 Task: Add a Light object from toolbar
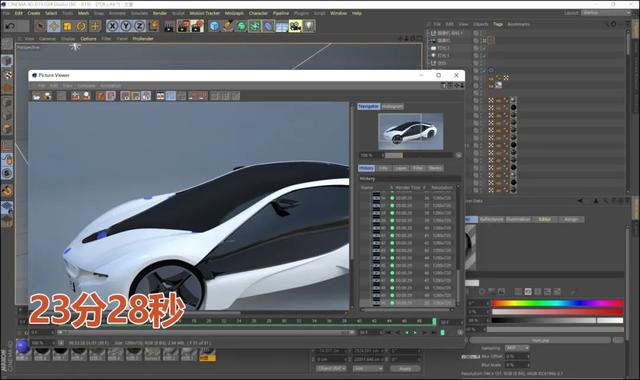[x=309, y=26]
